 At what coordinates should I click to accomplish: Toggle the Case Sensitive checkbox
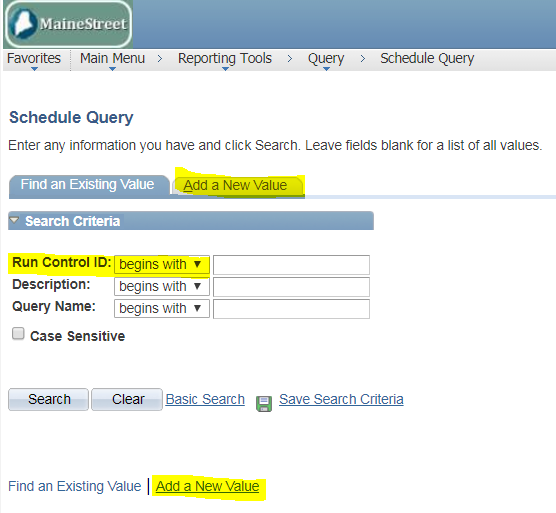18,334
